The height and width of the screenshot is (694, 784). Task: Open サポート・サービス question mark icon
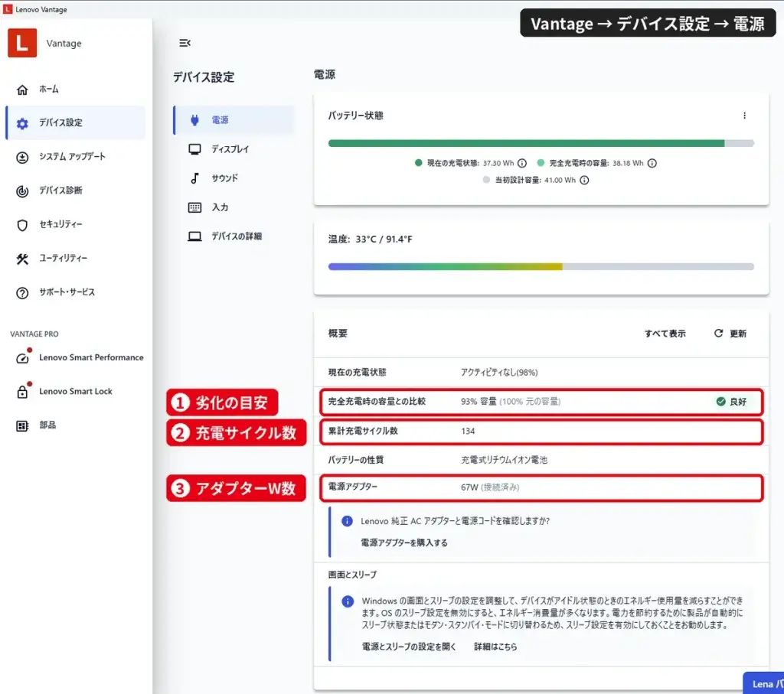[x=22, y=293]
